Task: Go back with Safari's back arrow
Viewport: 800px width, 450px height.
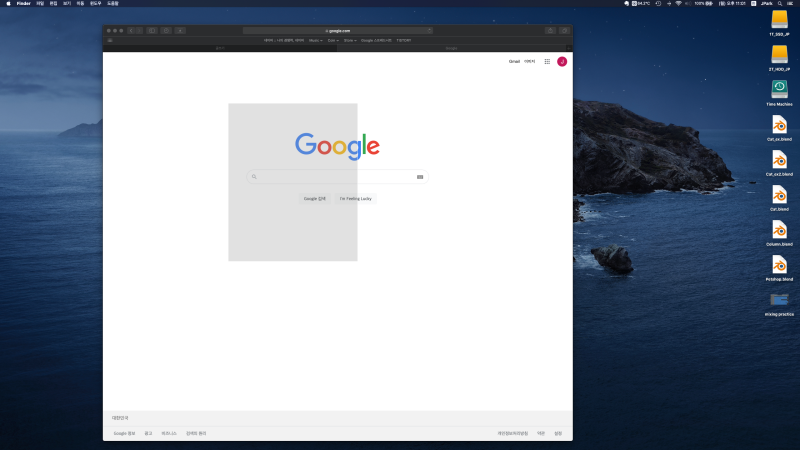Action: coord(131,31)
